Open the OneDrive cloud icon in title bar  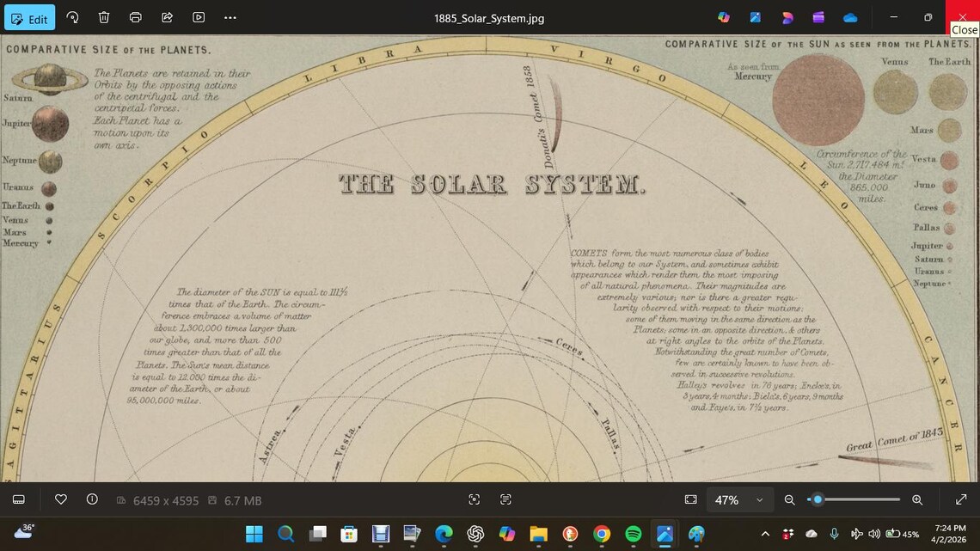pyautogui.click(x=850, y=17)
